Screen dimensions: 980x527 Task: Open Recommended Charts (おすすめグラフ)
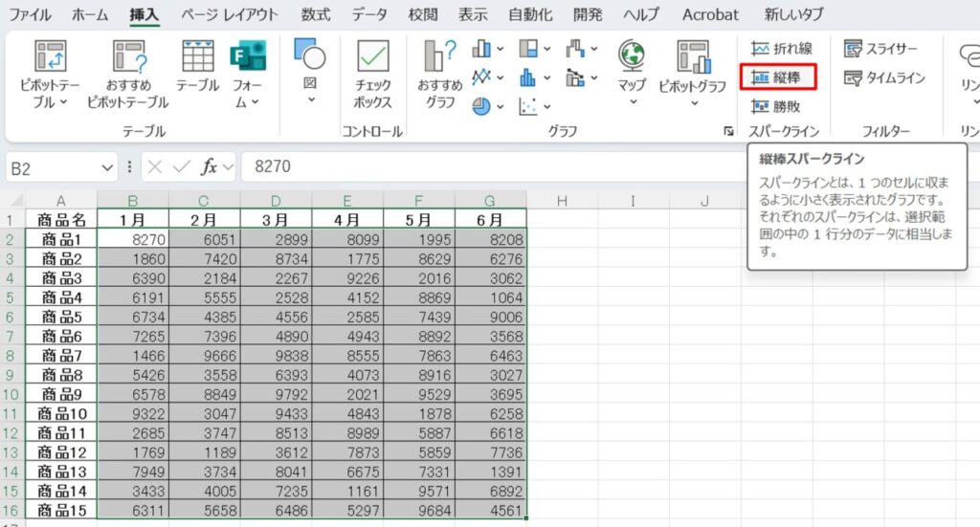click(x=440, y=74)
